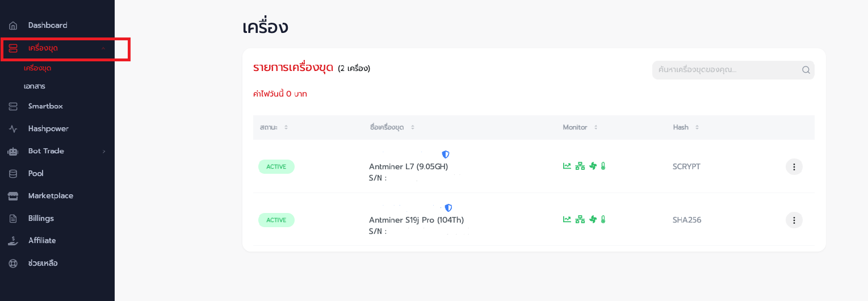This screenshot has height=301, width=868.
Task: Click the thermometer icon in Antminer S19j Pro row
Action: point(603,219)
